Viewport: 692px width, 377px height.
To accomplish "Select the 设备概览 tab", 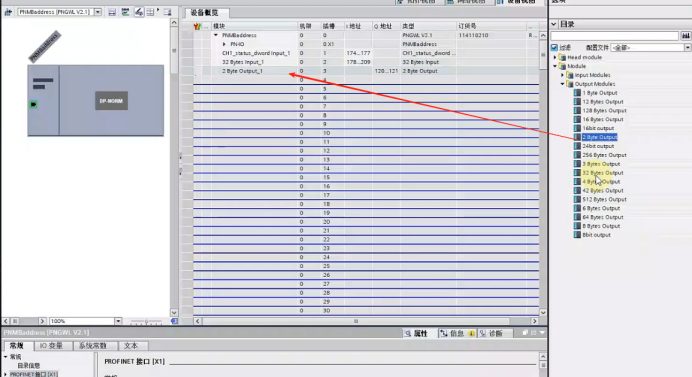I will click(x=204, y=13).
